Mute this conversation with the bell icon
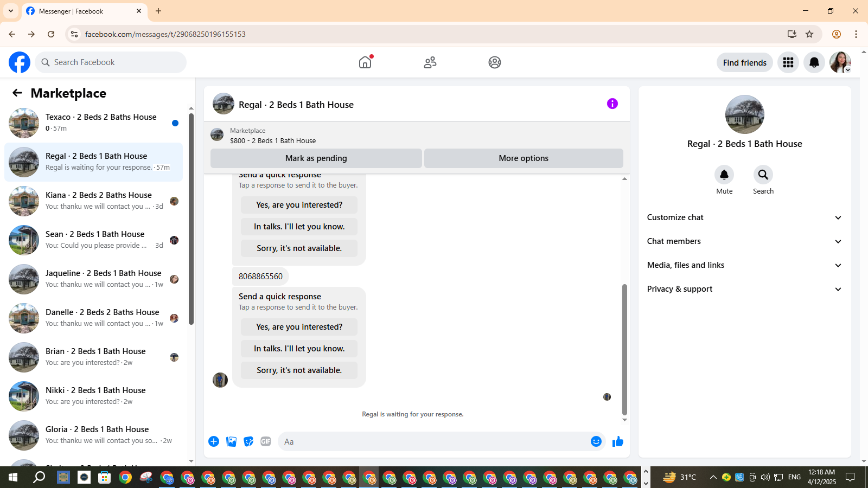 [724, 175]
